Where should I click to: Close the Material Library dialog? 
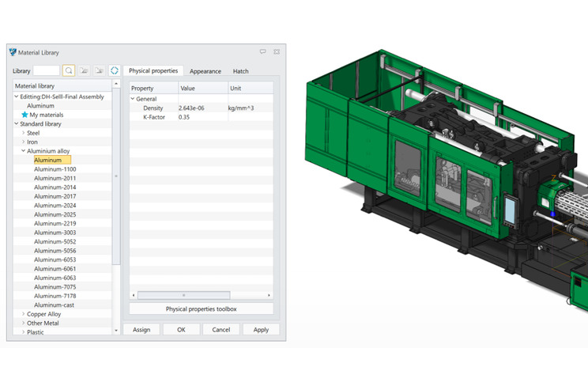coord(277,52)
